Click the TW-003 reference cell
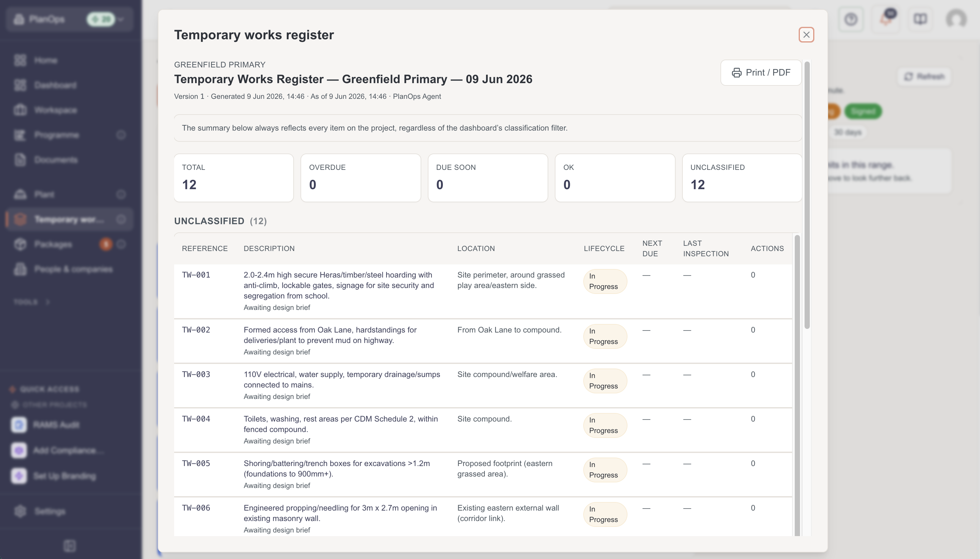This screenshot has width=980, height=559. click(196, 374)
